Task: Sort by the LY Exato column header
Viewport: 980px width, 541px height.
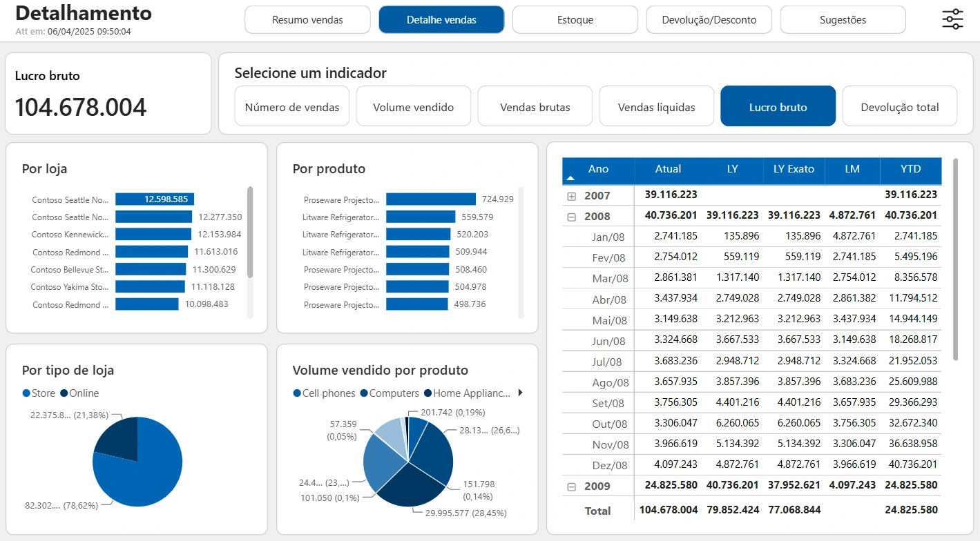Action: [x=794, y=169]
